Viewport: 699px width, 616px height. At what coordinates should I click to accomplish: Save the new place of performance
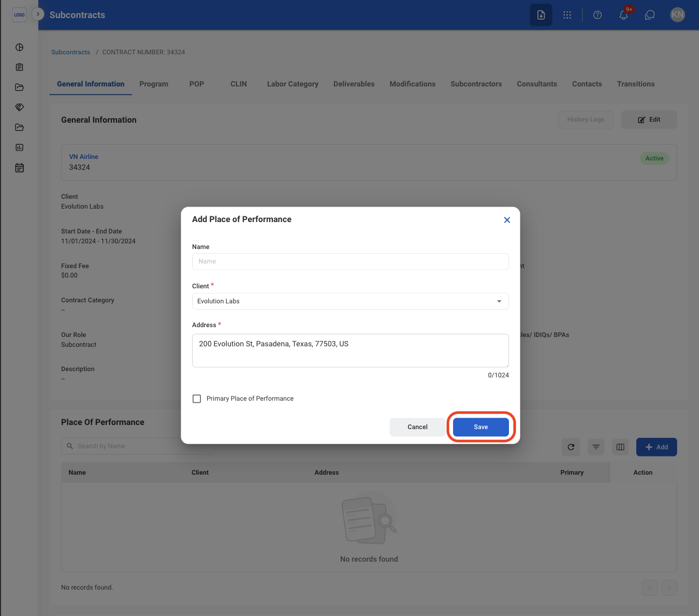pyautogui.click(x=480, y=427)
